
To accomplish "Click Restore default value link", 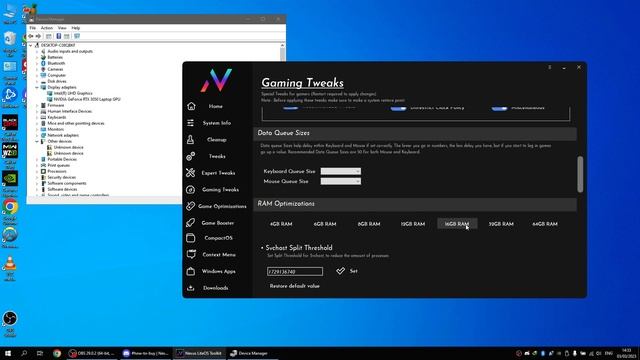I will coord(294,286).
